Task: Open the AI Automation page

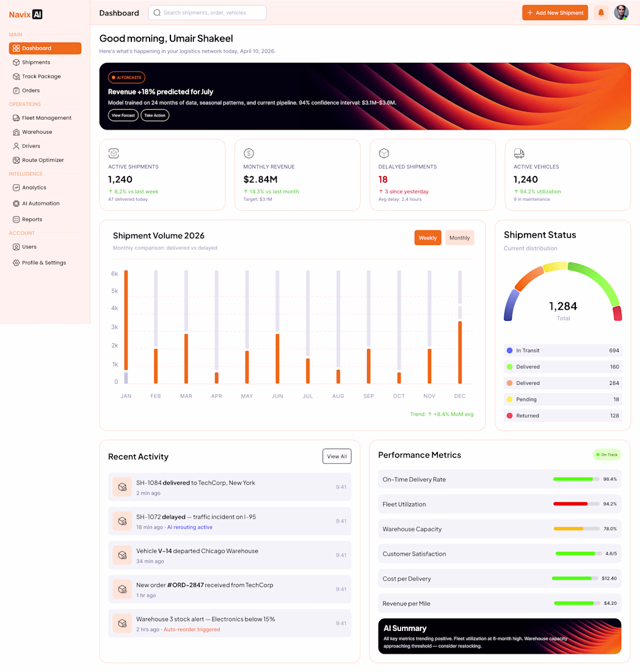Action: [x=45, y=203]
